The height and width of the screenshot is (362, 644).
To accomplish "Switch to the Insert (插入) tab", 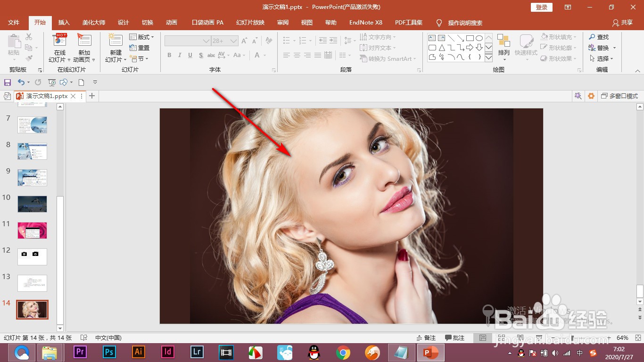I will (64, 23).
